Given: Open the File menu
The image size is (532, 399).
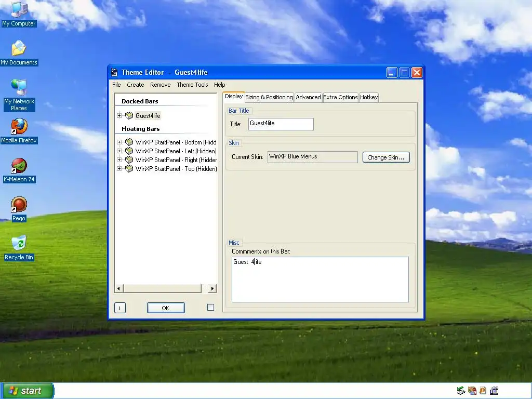Looking at the screenshot, I should pos(116,85).
